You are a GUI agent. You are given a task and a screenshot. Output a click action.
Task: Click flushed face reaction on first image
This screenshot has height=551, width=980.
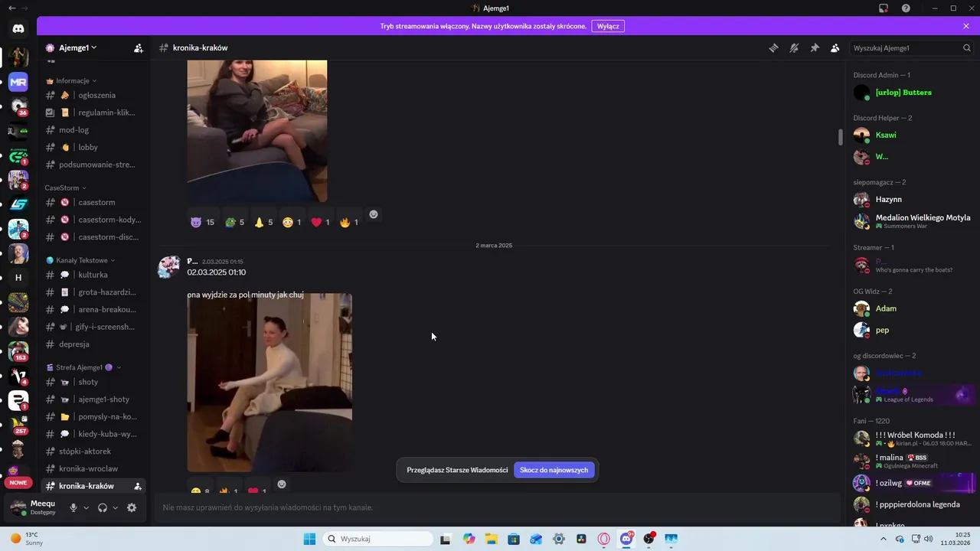pos(292,222)
